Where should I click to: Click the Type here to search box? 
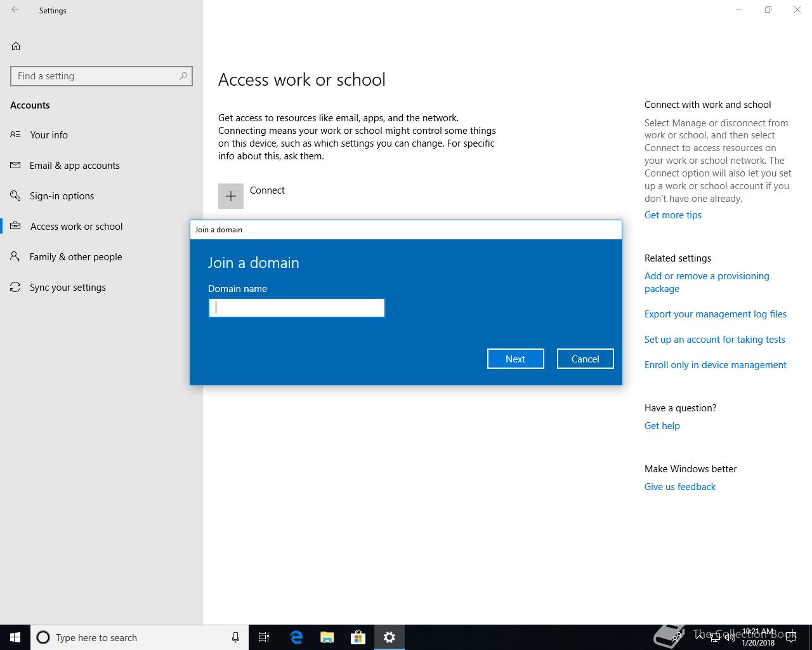point(140,637)
